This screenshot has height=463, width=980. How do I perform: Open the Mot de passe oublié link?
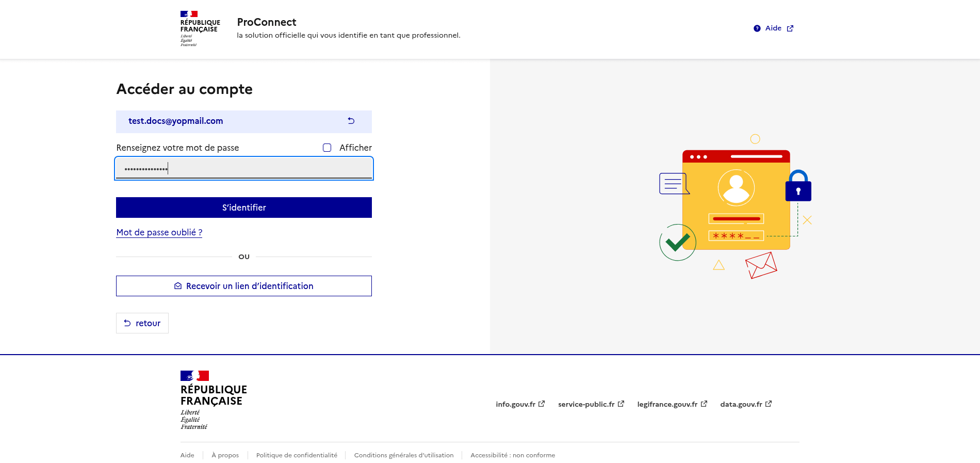(x=159, y=232)
